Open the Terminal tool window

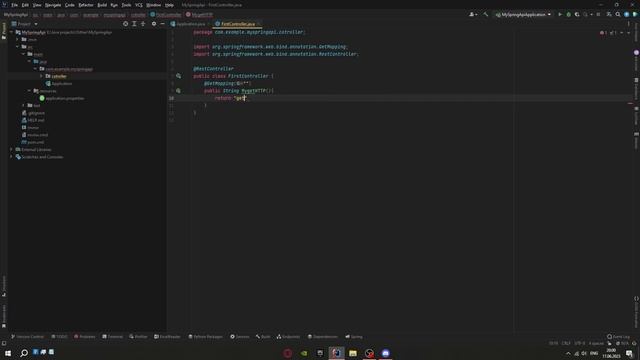click(112, 337)
